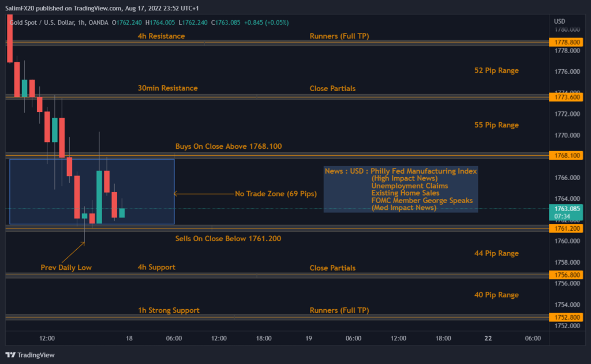Click the orange 1778.800 price label

567,42
